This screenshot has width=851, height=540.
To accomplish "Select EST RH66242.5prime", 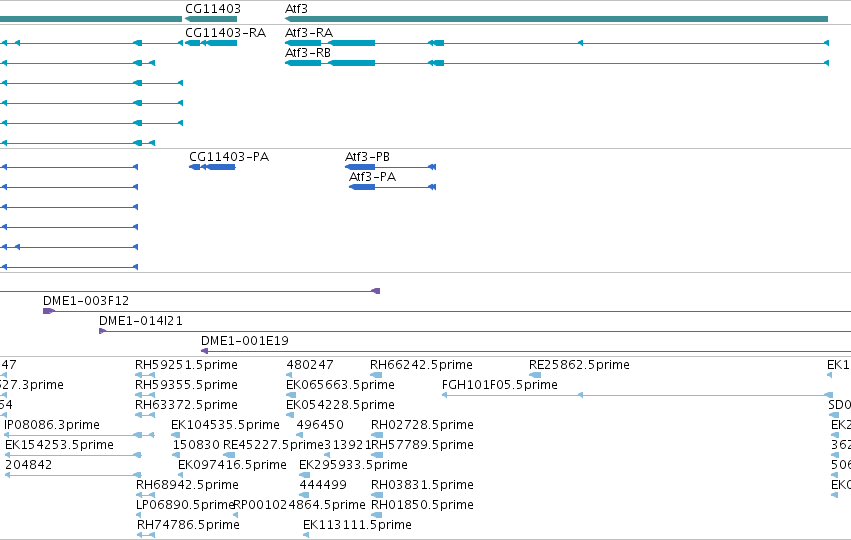I will (421, 365).
